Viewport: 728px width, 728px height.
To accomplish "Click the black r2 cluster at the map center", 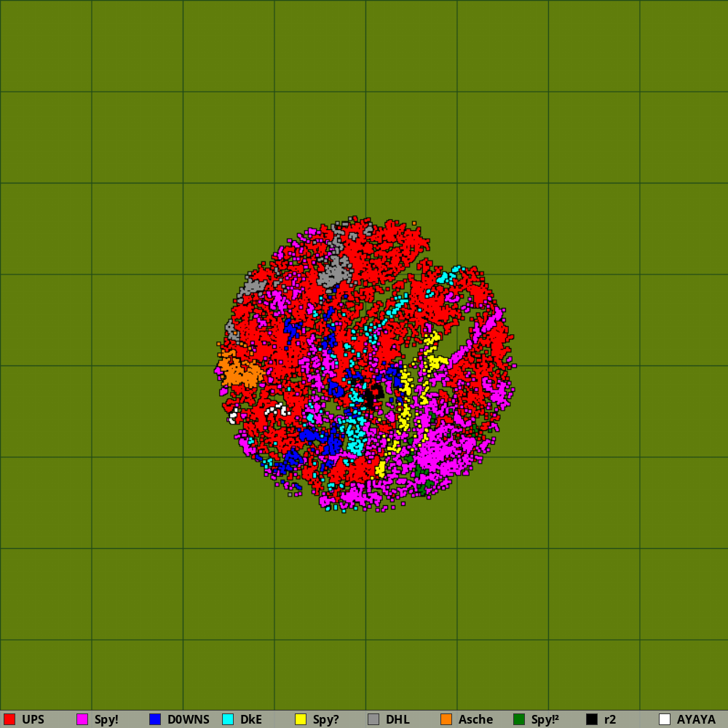I will coord(370,397).
